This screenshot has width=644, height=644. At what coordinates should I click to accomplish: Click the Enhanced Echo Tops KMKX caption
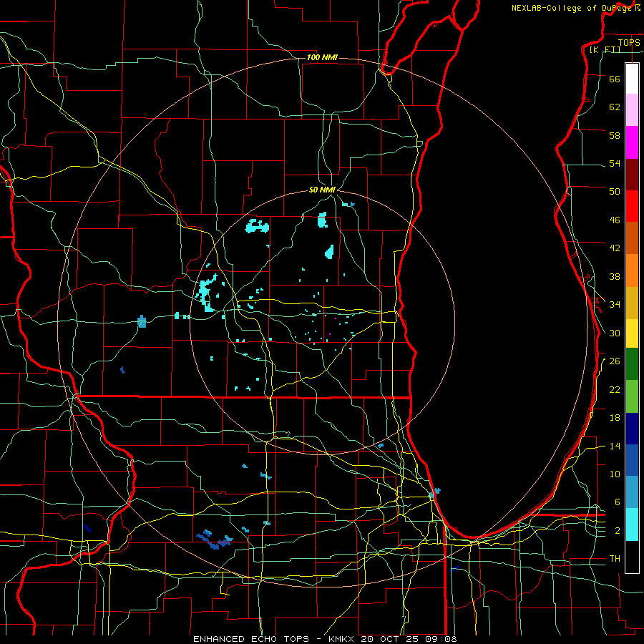325,639
